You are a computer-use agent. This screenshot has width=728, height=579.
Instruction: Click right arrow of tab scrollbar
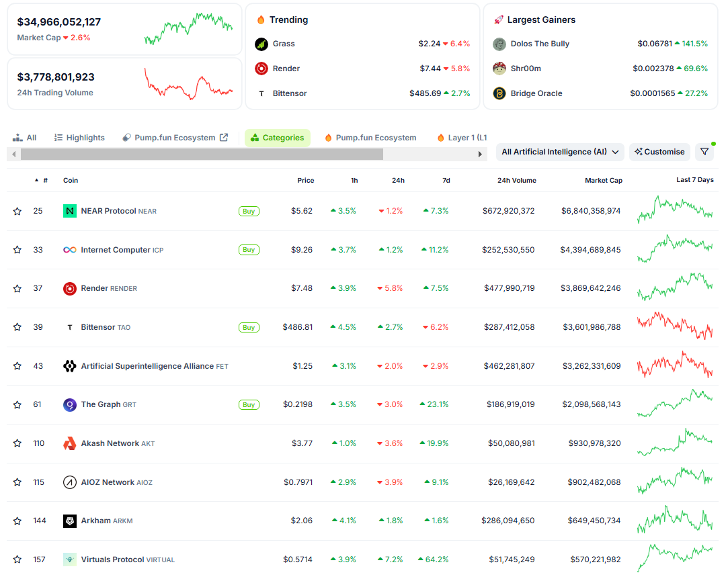pos(480,154)
